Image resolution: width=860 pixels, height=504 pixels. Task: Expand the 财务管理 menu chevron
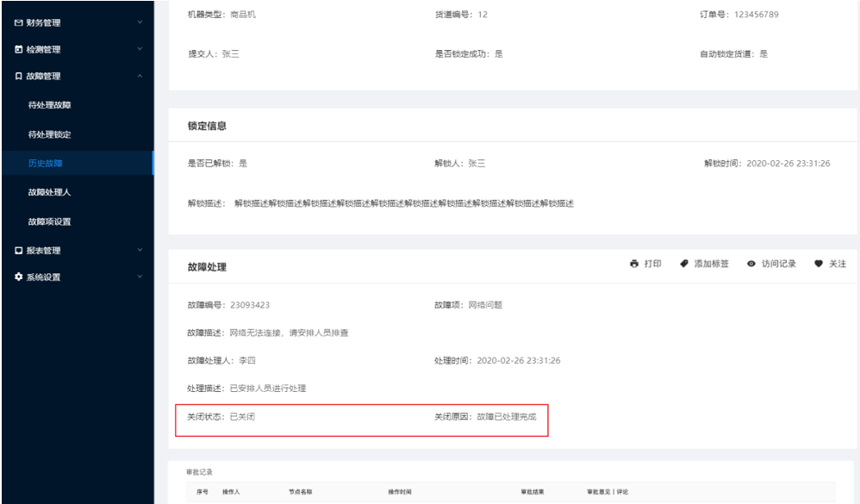click(140, 22)
